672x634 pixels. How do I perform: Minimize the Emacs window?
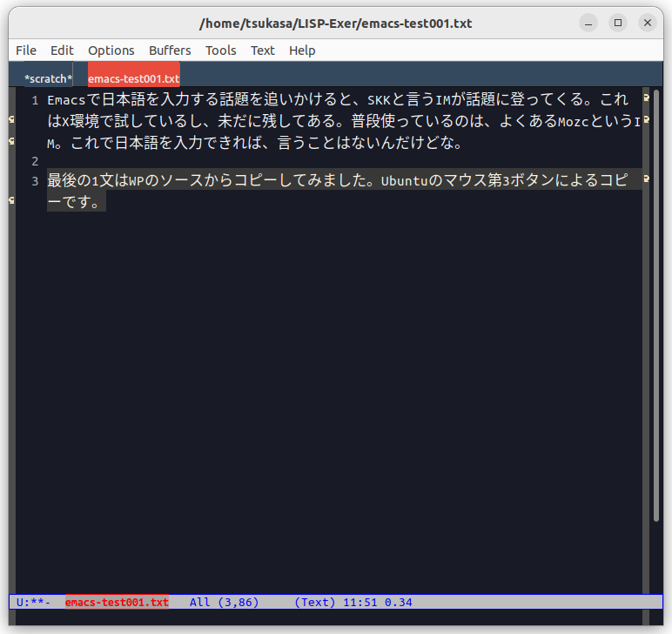pyautogui.click(x=588, y=23)
